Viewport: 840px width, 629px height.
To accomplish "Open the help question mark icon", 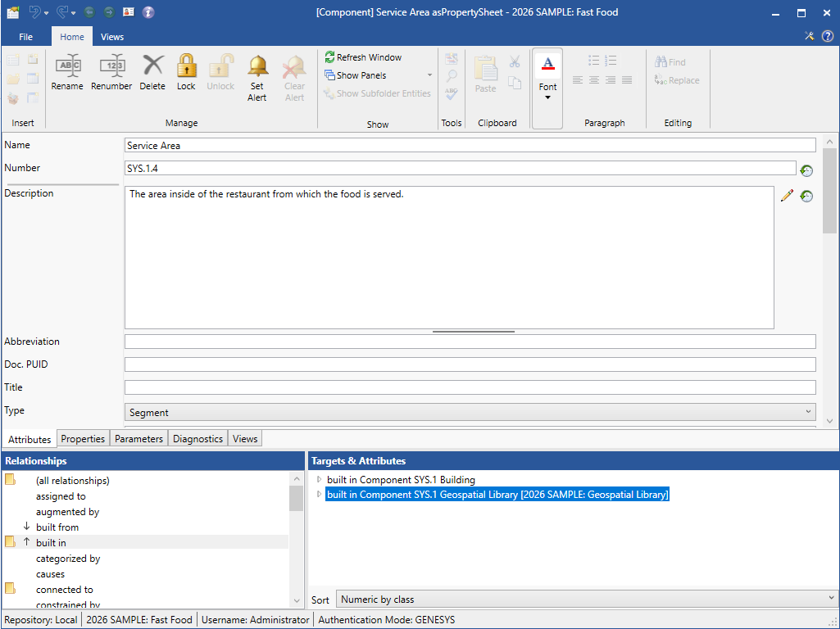I will point(828,36).
